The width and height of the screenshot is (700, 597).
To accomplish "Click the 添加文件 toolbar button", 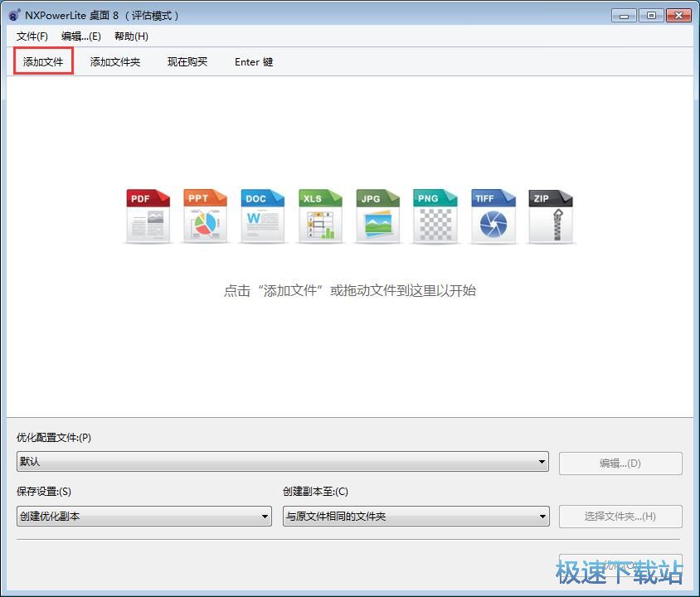I will [43, 61].
